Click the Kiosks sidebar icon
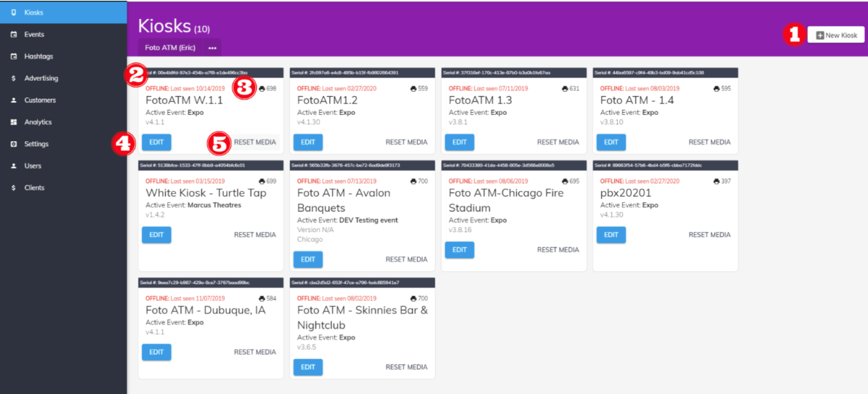This screenshot has width=868, height=394. (14, 12)
